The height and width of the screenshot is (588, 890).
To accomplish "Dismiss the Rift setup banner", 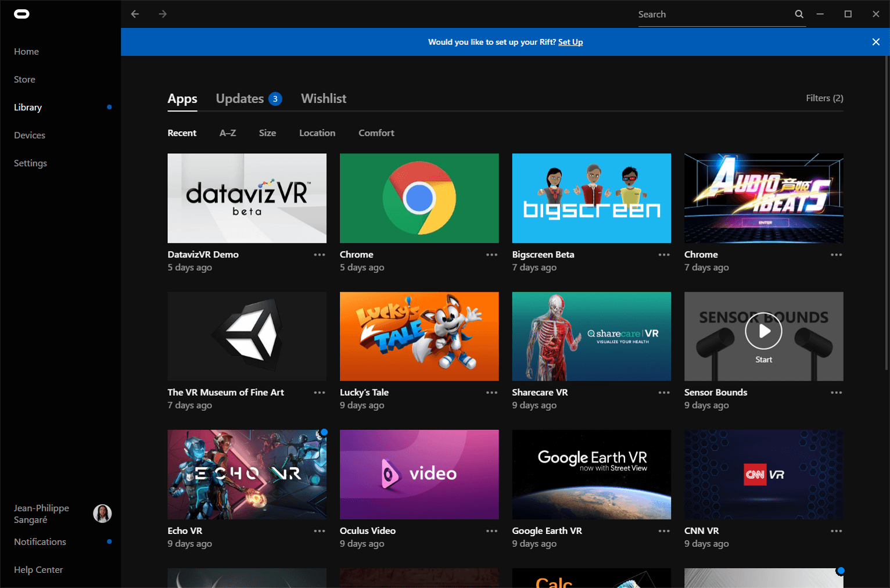I will point(876,42).
